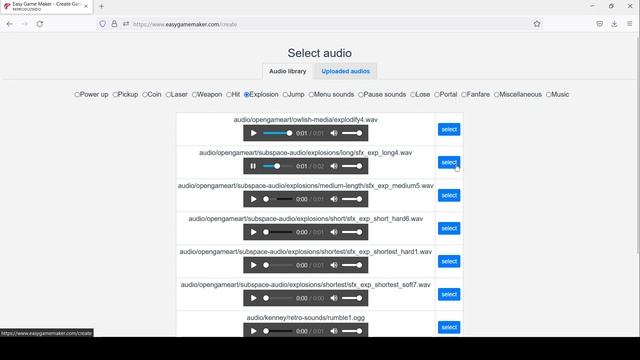Switch to the Audio library tab

288,71
